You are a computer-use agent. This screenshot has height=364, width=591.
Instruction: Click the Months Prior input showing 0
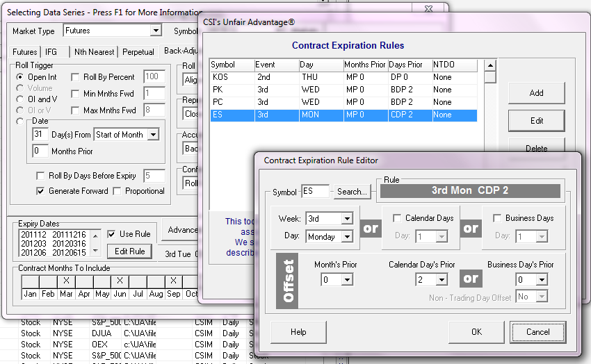click(x=40, y=151)
